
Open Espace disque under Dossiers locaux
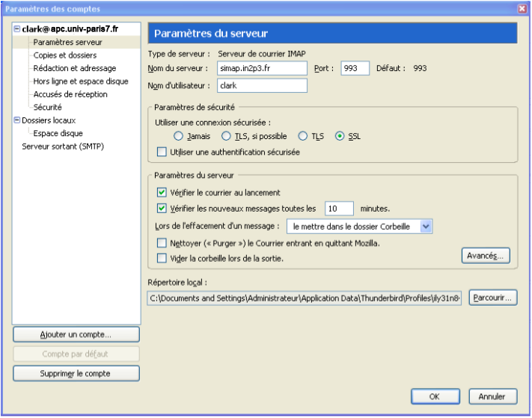[58, 133]
